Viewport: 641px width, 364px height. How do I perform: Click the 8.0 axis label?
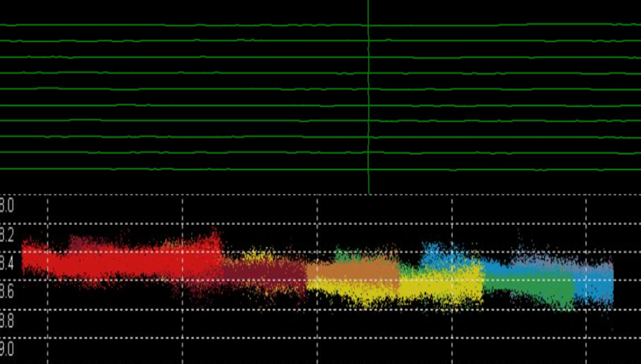click(x=6, y=206)
